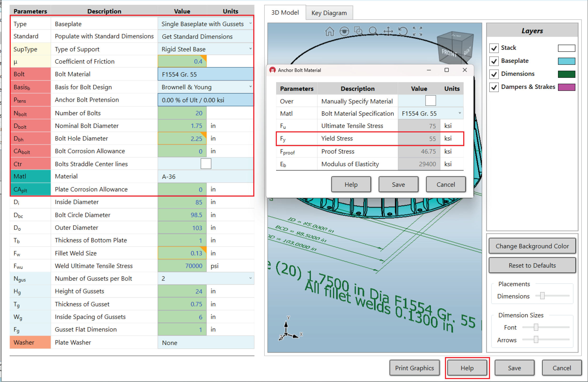Click the Number of Bolts value field
Viewport: 588px width, 382px height.
coord(182,113)
